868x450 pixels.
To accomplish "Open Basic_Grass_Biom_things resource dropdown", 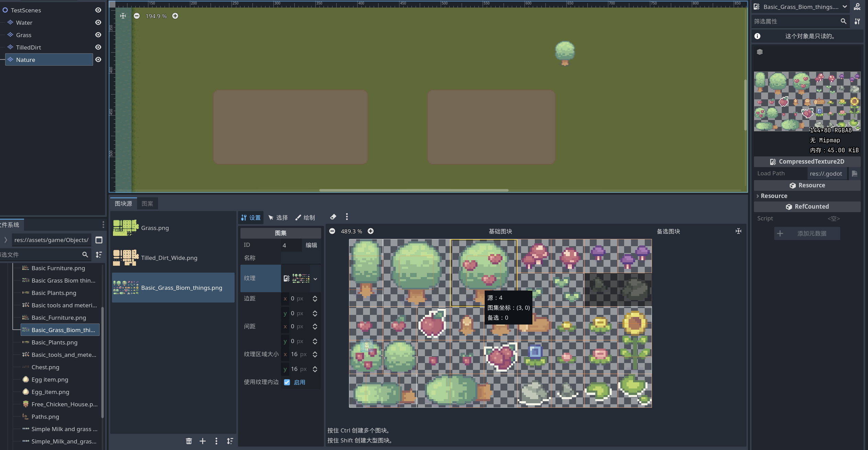I will 845,7.
